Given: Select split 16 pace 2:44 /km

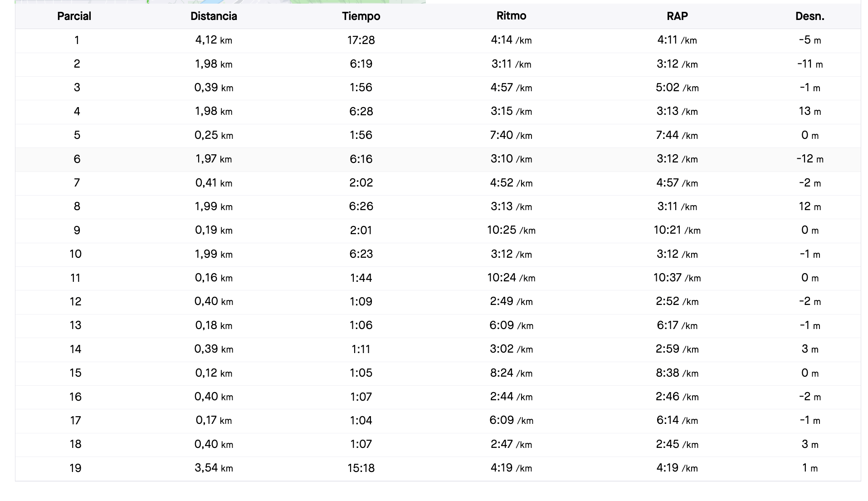Looking at the screenshot, I should click(x=511, y=397).
